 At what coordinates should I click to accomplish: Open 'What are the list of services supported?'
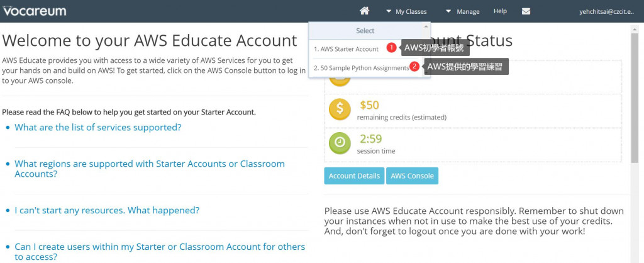pyautogui.click(x=97, y=127)
